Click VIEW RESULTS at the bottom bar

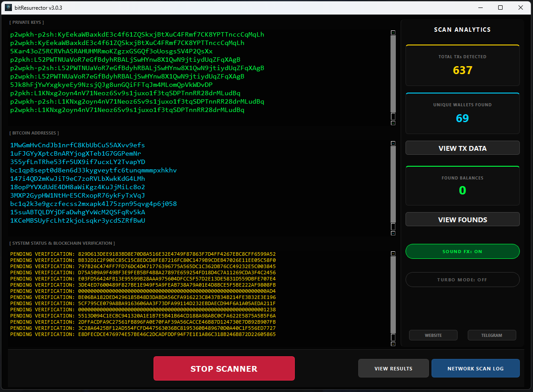pos(393,368)
